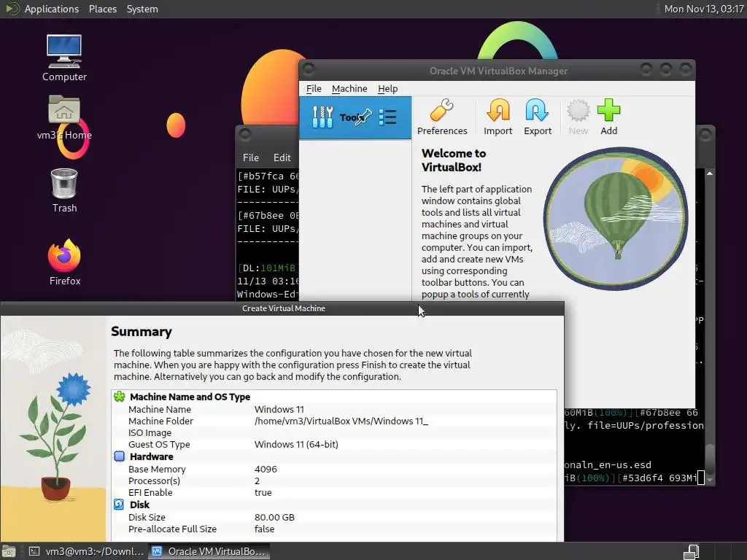Open the File menu in VirtualBox Manager

click(314, 88)
